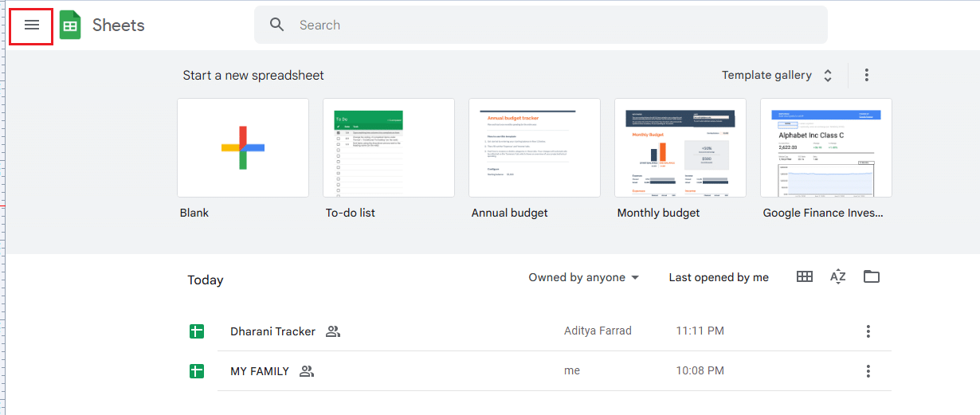
Task: Click owner 'me' in MY FAMILY row
Action: click(572, 370)
